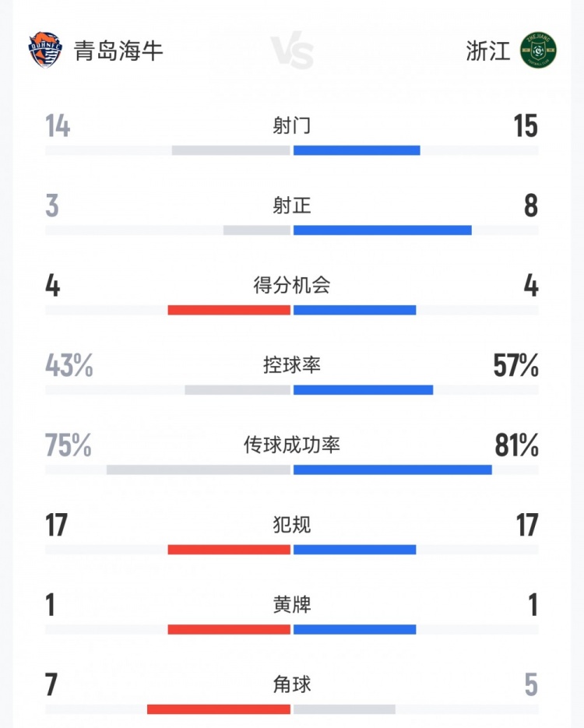Select the 射正 stat label
This screenshot has height=728, width=584.
click(x=292, y=206)
